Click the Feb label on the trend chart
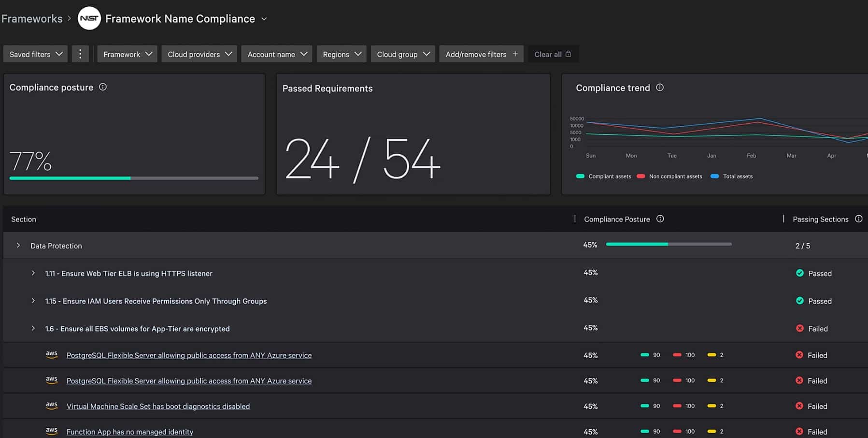 752,156
